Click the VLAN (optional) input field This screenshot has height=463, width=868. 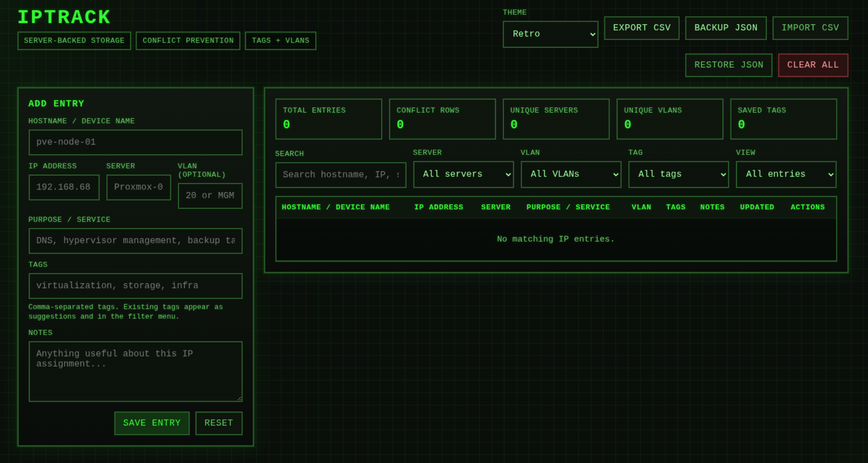[x=210, y=196]
